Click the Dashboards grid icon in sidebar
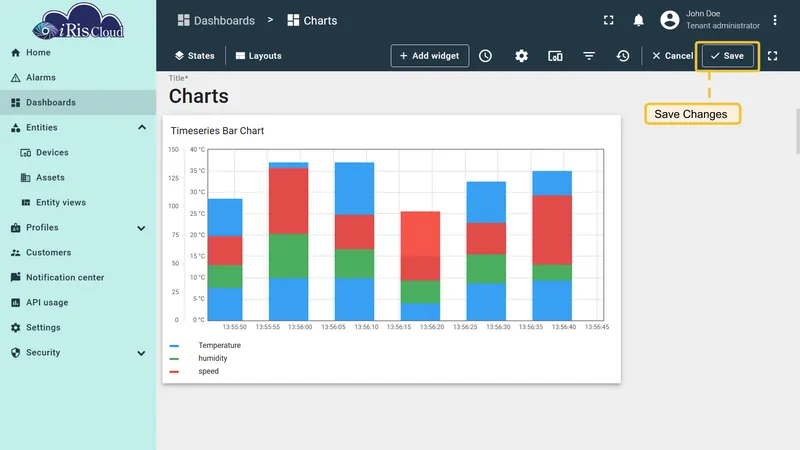Viewport: 800px width, 450px height. pos(15,103)
